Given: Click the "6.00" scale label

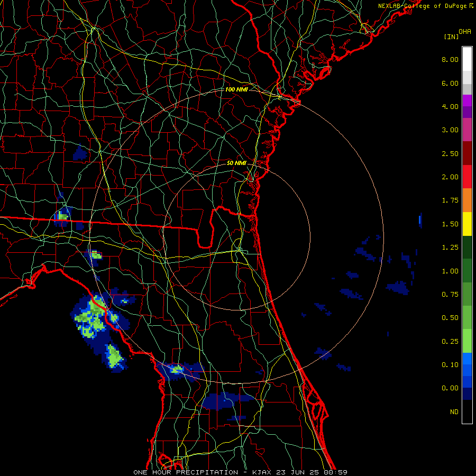Looking at the screenshot, I should (x=450, y=83).
